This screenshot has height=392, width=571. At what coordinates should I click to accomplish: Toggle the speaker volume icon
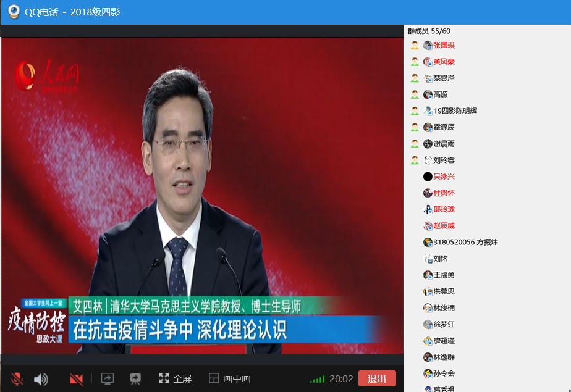click(41, 379)
